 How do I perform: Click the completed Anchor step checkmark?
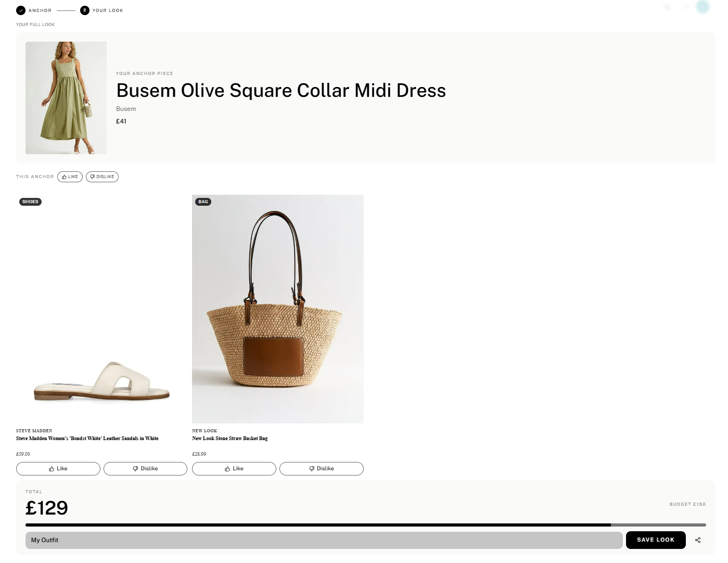point(21,10)
